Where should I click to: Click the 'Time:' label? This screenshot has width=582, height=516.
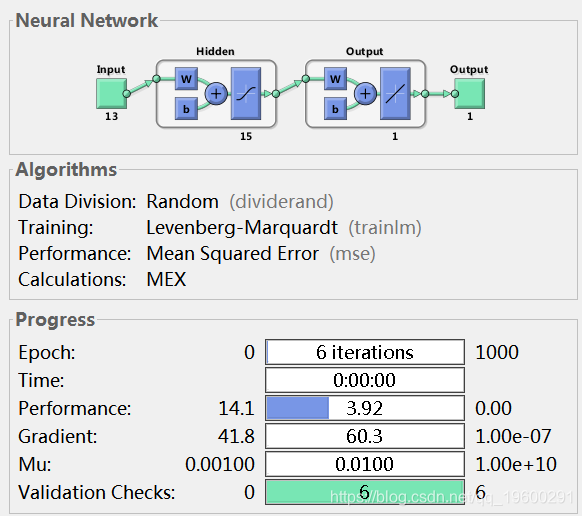click(x=41, y=380)
